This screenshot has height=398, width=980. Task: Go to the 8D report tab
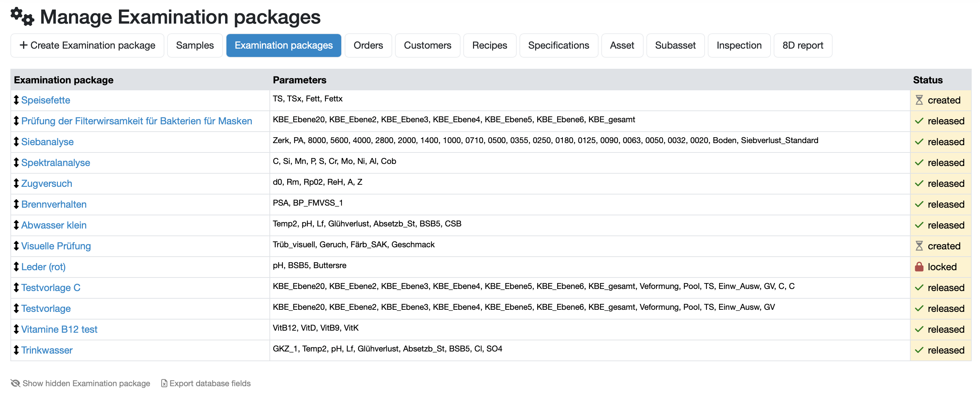click(802, 45)
